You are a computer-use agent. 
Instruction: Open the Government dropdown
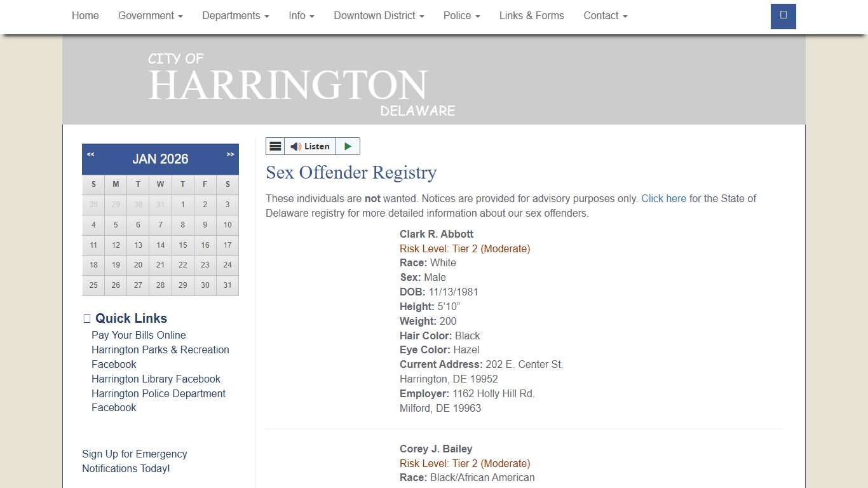tap(150, 15)
